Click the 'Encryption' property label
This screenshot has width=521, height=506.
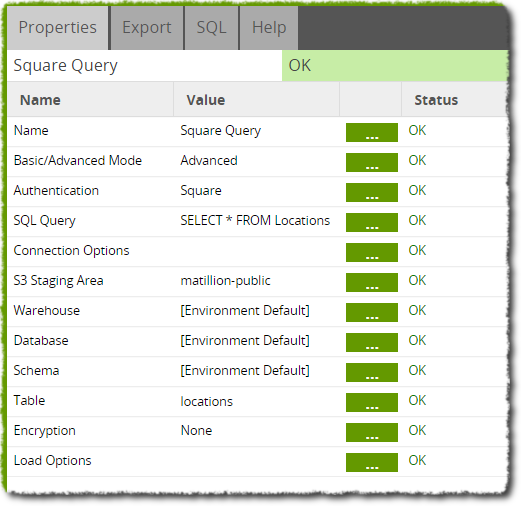(x=45, y=431)
